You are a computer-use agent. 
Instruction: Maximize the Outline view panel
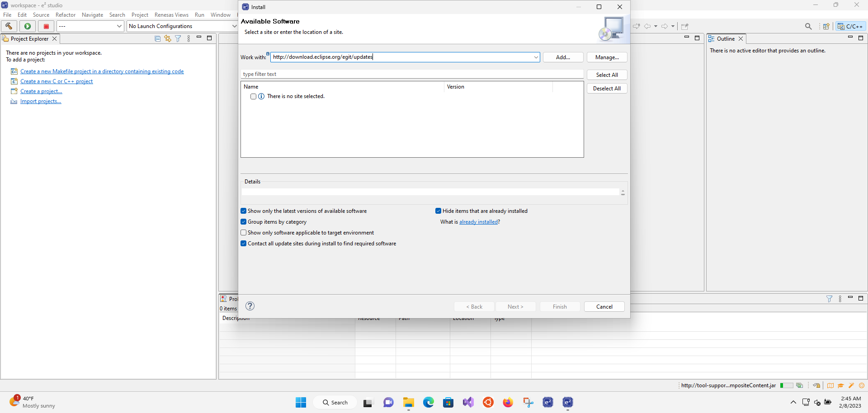861,38
